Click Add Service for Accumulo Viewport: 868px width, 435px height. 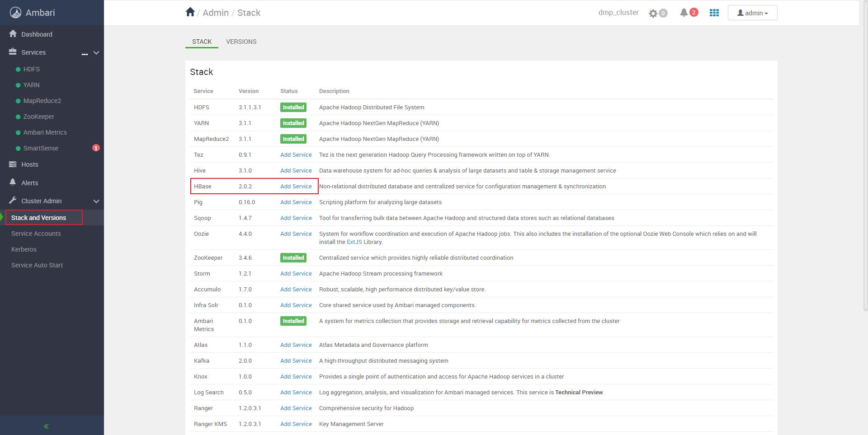(296, 289)
